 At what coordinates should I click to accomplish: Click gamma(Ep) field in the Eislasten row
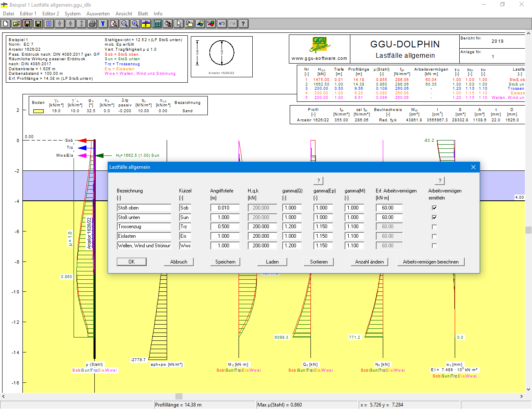pyautogui.click(x=323, y=237)
